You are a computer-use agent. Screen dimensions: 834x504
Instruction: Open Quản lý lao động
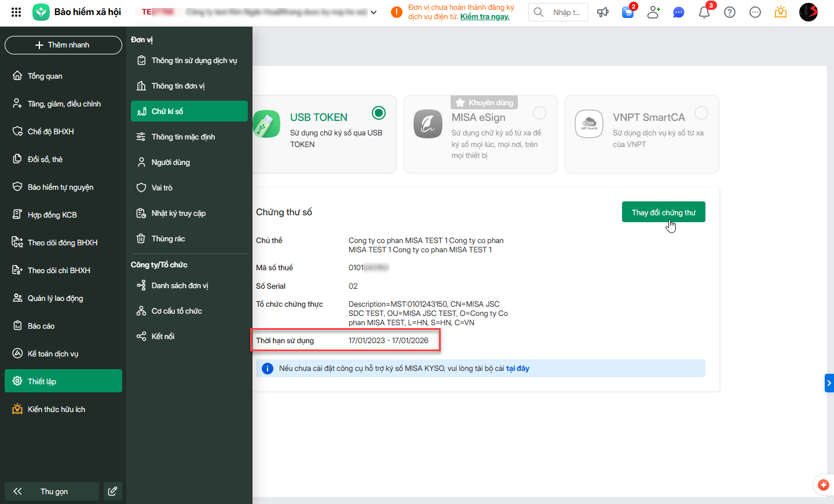point(63,298)
